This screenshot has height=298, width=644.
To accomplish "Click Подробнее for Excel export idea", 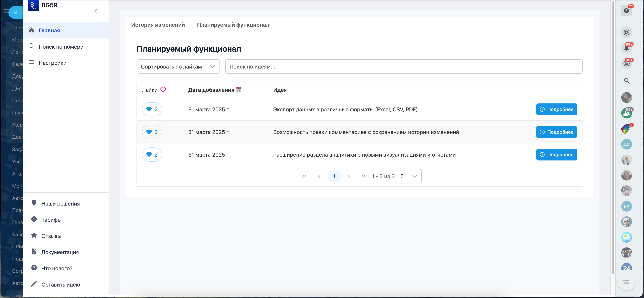I will tap(557, 109).
